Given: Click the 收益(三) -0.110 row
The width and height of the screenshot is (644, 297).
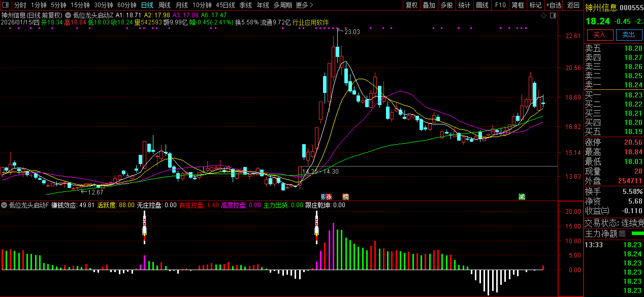Looking at the screenshot, I should (614, 211).
